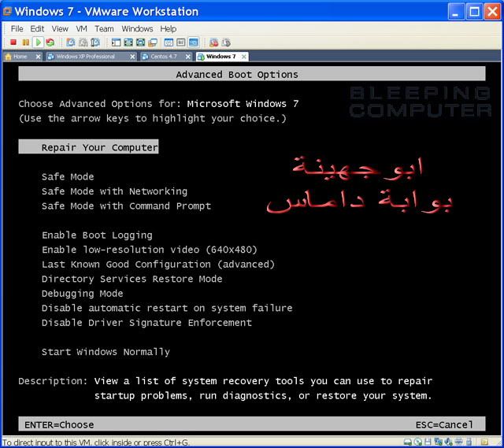Image resolution: width=504 pixels, height=448 pixels.
Task: Open the File menu
Action: (x=17, y=28)
